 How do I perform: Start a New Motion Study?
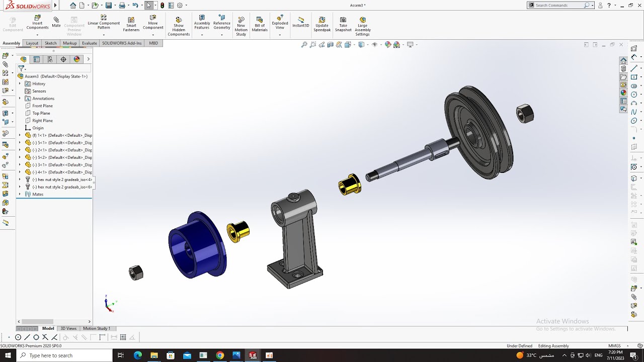pos(241,26)
